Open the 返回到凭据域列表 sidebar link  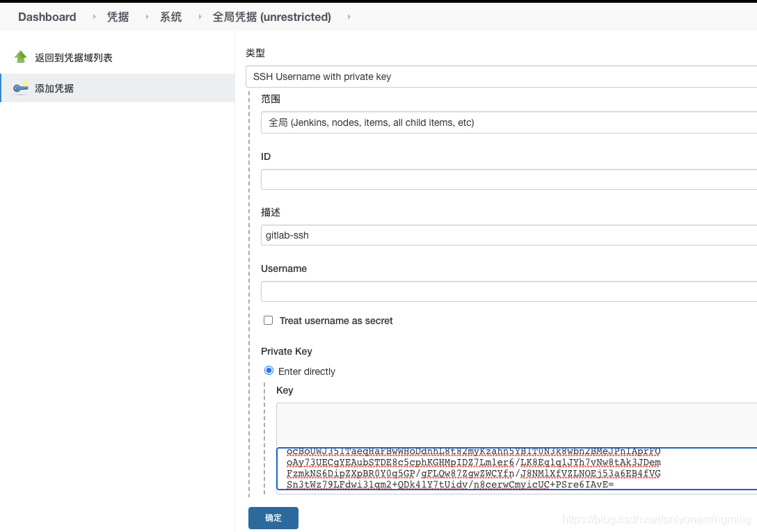[73, 58]
